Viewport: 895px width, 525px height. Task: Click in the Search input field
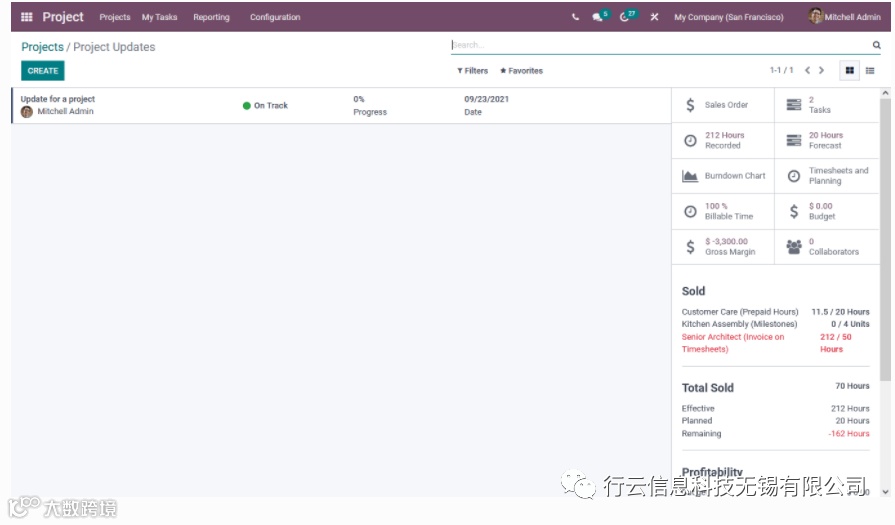point(660,45)
